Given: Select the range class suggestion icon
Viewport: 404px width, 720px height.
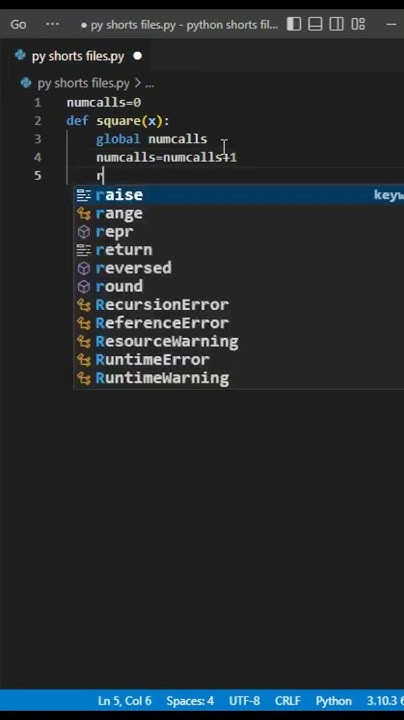Looking at the screenshot, I should click(84, 214).
